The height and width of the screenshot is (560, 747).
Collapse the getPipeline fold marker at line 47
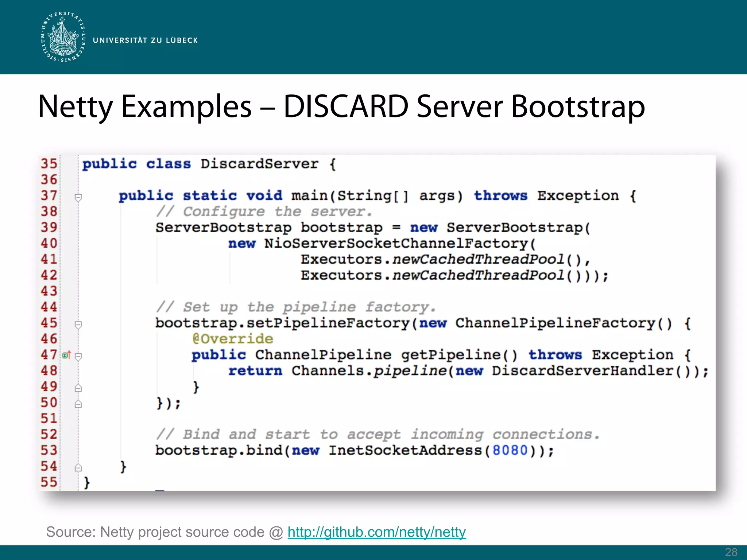point(78,356)
